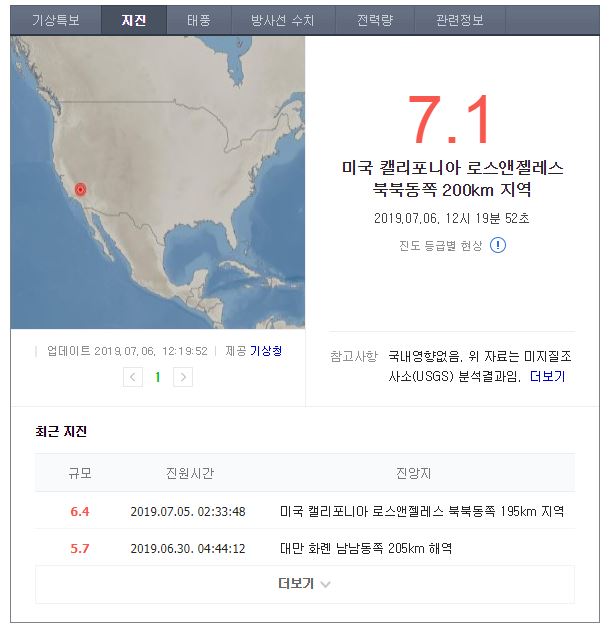Click the 진앙지 column header
The width and height of the screenshot is (611, 633).
pos(413,473)
